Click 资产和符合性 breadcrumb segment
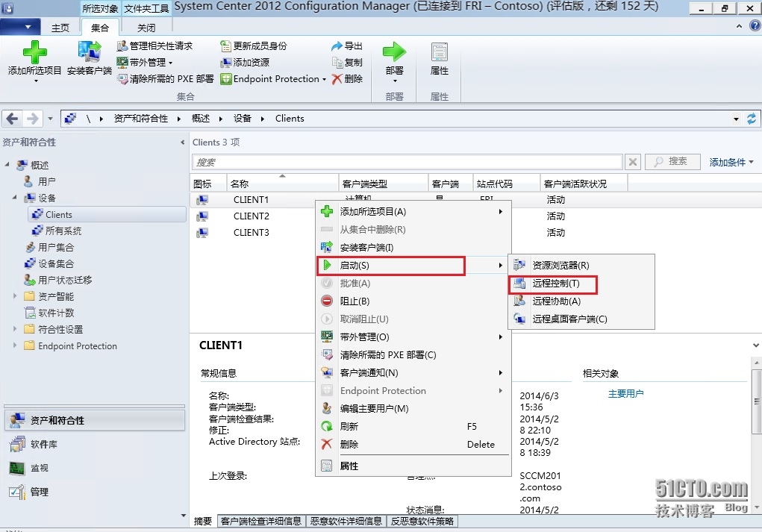Screen dimensions: 762x532 [141, 119]
